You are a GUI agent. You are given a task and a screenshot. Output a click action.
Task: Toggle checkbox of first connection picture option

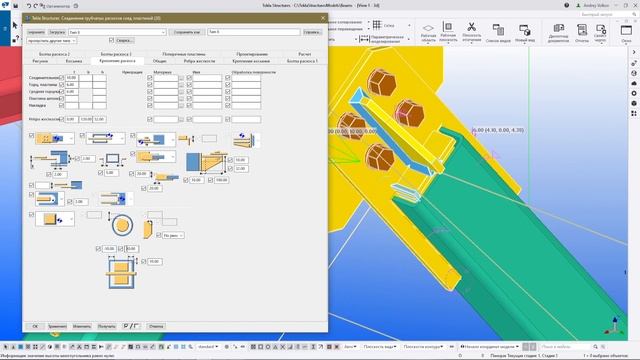click(31, 136)
